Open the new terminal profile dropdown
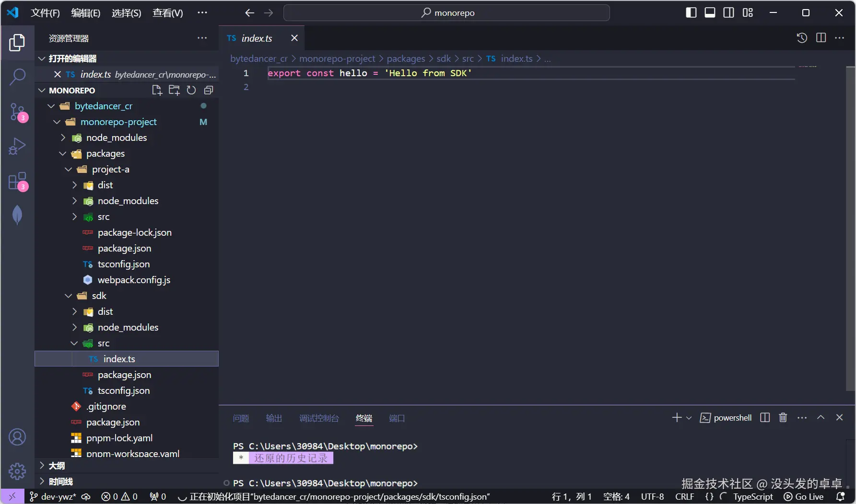The height and width of the screenshot is (504, 856). [x=689, y=418]
